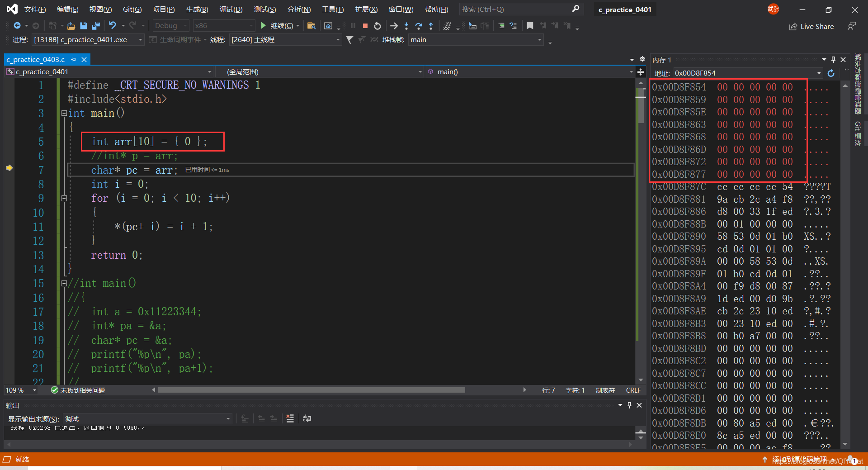The height and width of the screenshot is (470, 868).
Task: Collapse the main() function outline
Action: (64, 113)
